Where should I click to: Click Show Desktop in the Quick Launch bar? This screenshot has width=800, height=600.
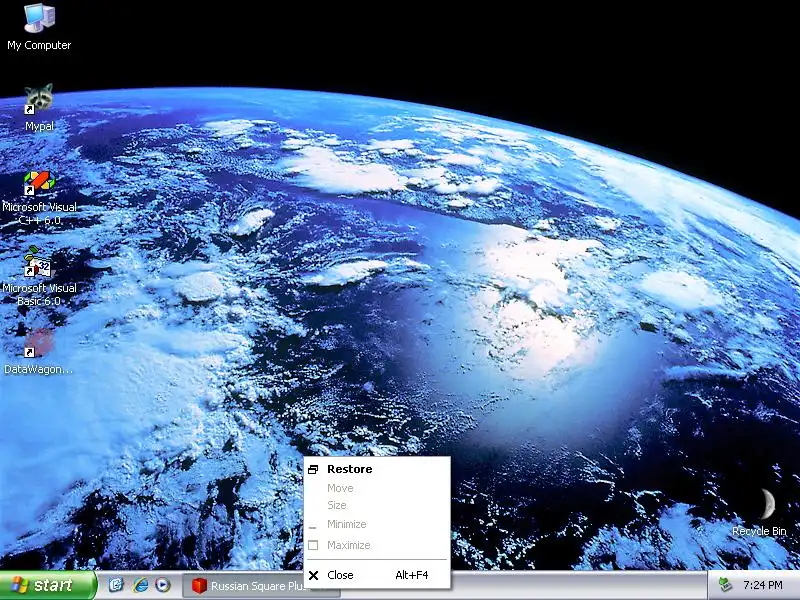(116, 585)
